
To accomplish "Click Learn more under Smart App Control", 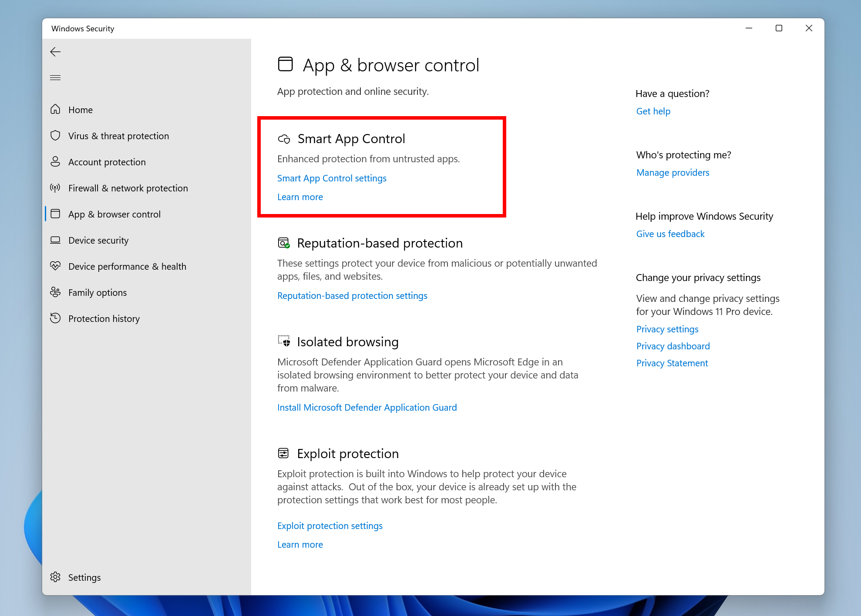I will coord(299,197).
